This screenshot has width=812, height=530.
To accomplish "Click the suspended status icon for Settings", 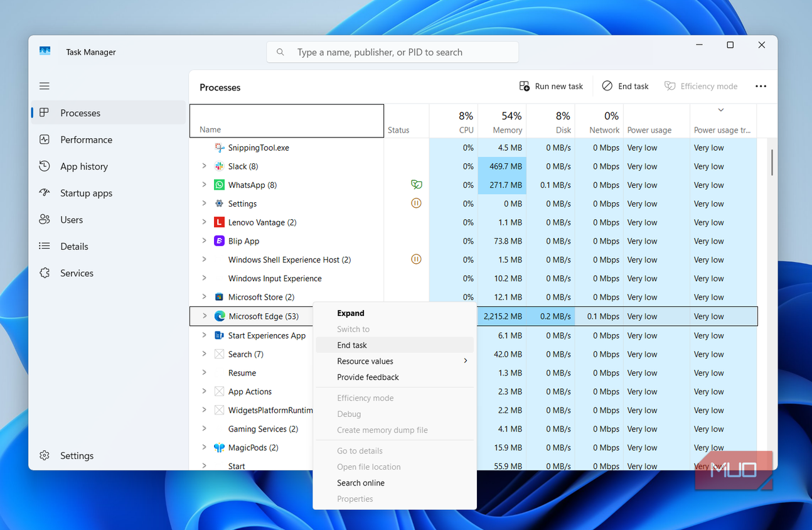I will coord(416,203).
